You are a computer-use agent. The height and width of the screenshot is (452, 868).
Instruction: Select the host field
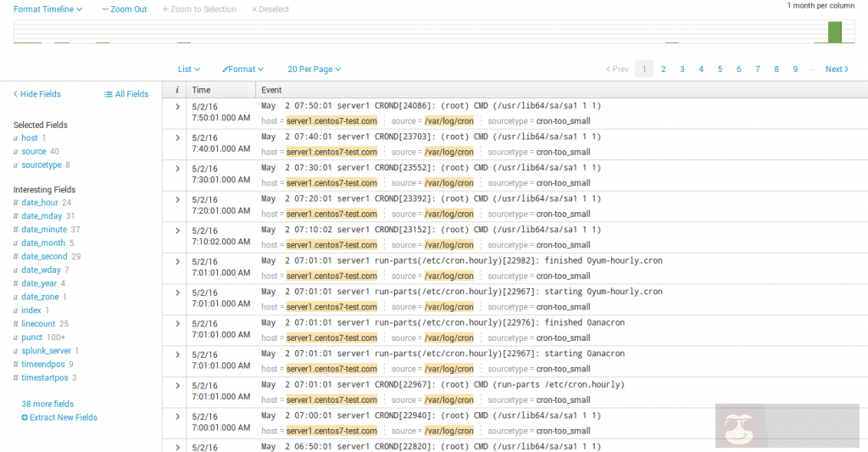tap(30, 138)
